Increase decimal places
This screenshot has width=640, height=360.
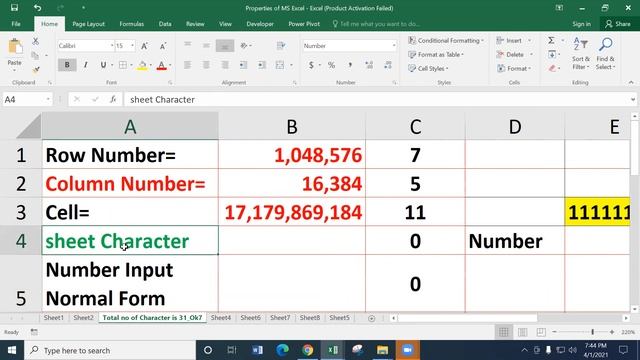tap(369, 65)
